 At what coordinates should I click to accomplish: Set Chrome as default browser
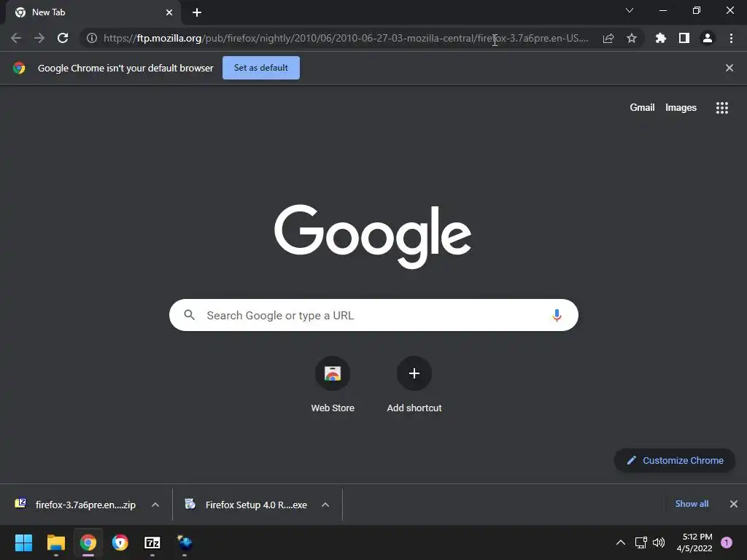(x=261, y=68)
